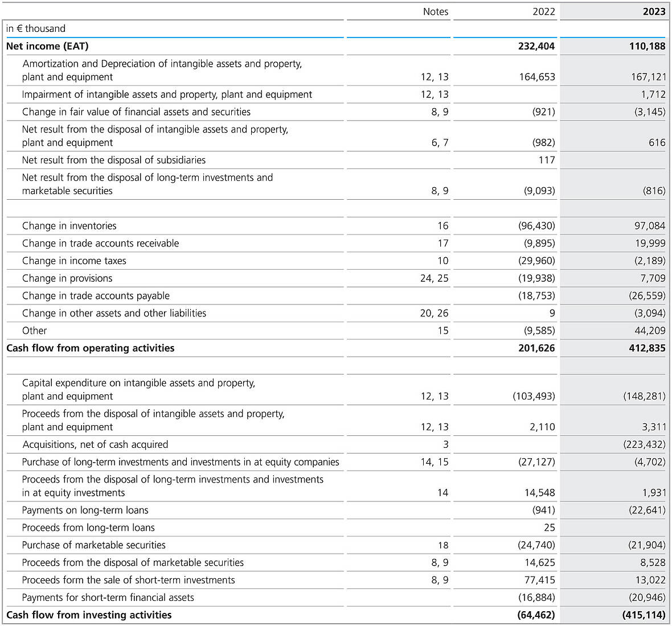
Task: Click the 'in € thousand' unit label
Action: [36, 28]
